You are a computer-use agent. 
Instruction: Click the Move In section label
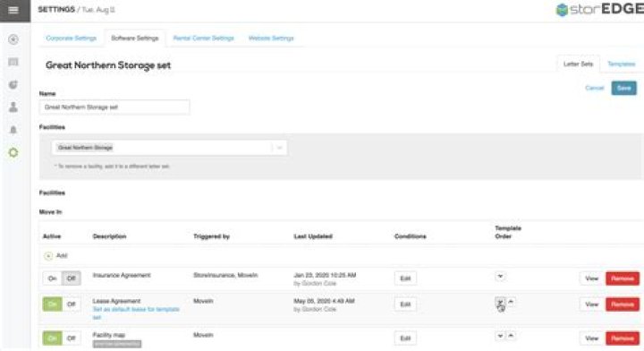tap(50, 212)
